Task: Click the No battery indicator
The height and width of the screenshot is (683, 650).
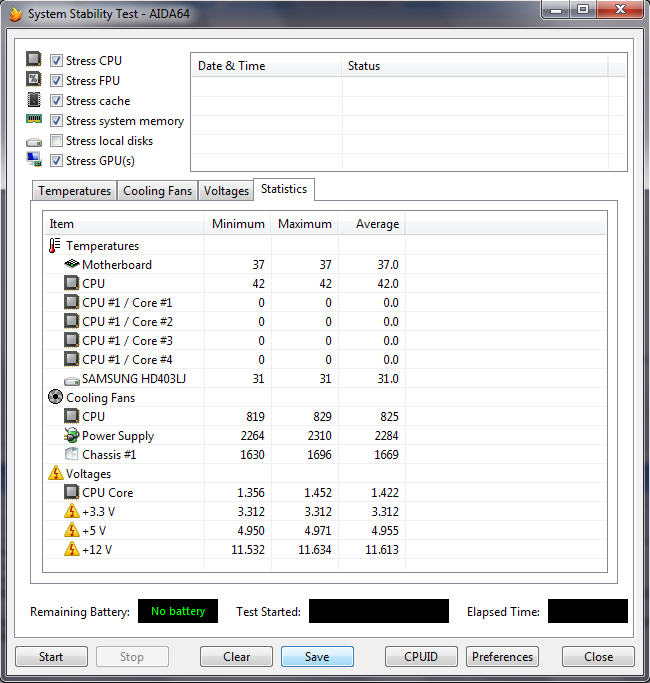Action: pyautogui.click(x=178, y=611)
